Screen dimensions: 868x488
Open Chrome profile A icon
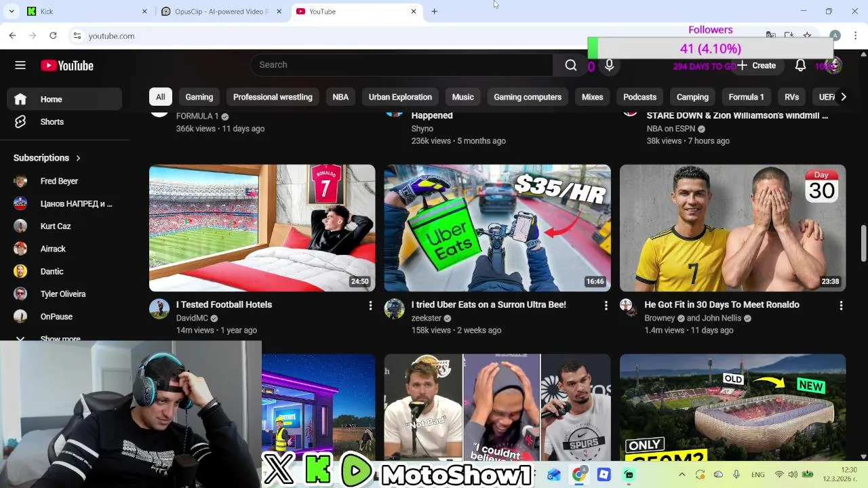(x=835, y=35)
